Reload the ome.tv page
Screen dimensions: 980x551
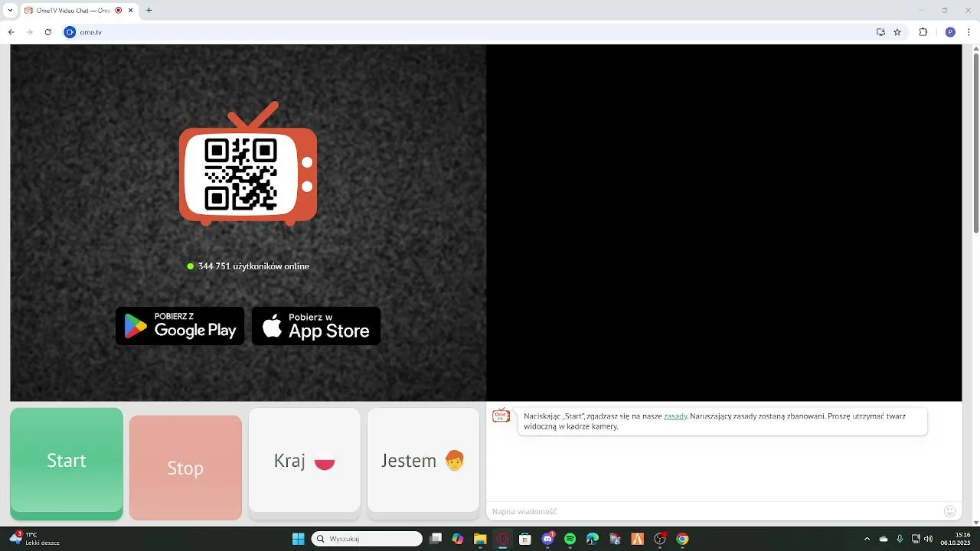point(48,32)
